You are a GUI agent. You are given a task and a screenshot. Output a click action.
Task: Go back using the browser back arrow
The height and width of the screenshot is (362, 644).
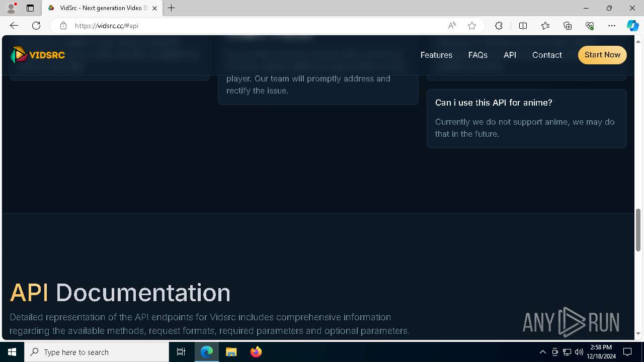click(14, 26)
